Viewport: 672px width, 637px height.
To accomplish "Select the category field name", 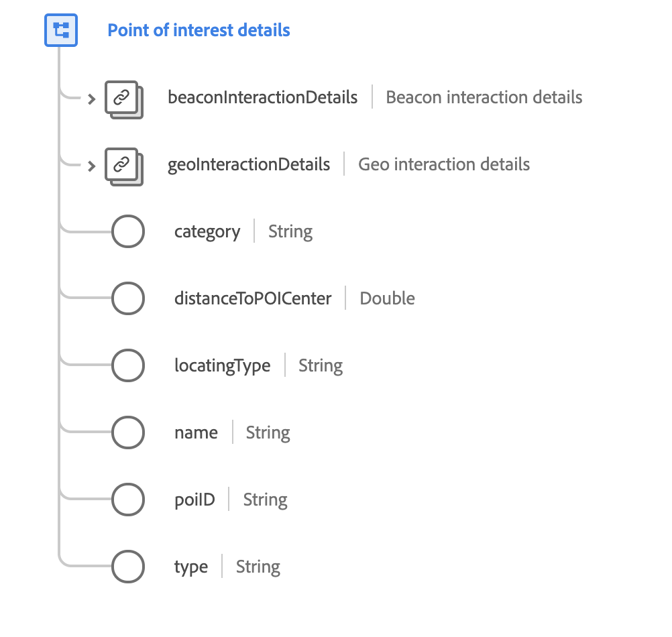I will [207, 232].
